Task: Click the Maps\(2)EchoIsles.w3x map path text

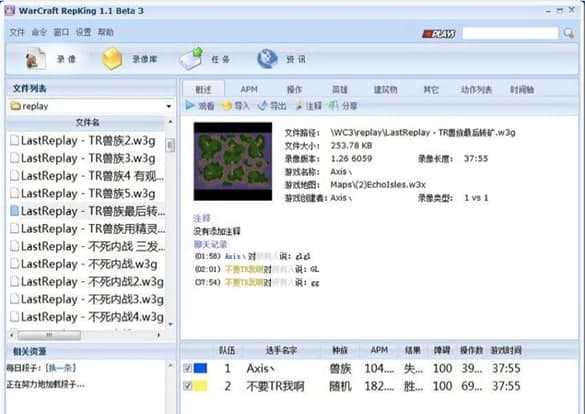Action: (378, 185)
